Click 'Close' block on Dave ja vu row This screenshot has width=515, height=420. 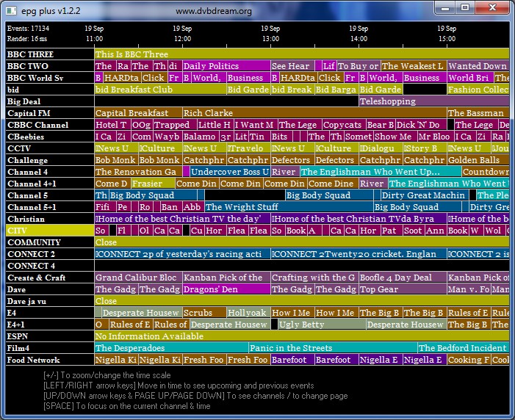(302, 301)
